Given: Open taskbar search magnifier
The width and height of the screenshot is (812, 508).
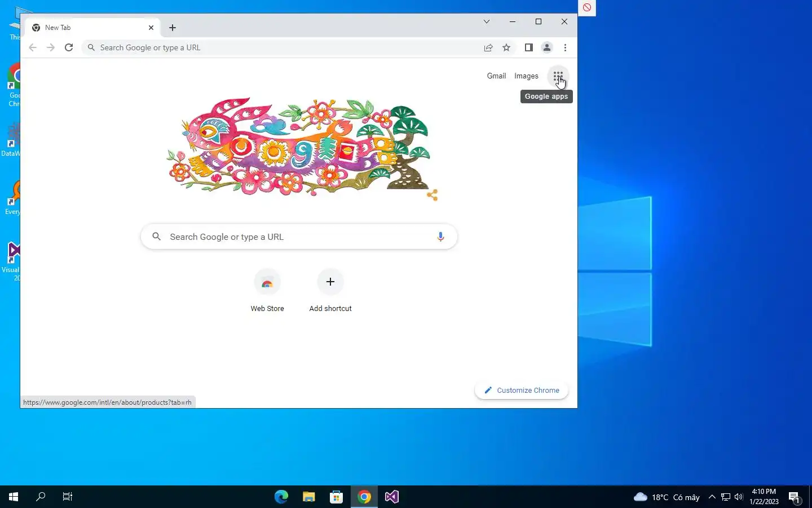Looking at the screenshot, I should (41, 497).
